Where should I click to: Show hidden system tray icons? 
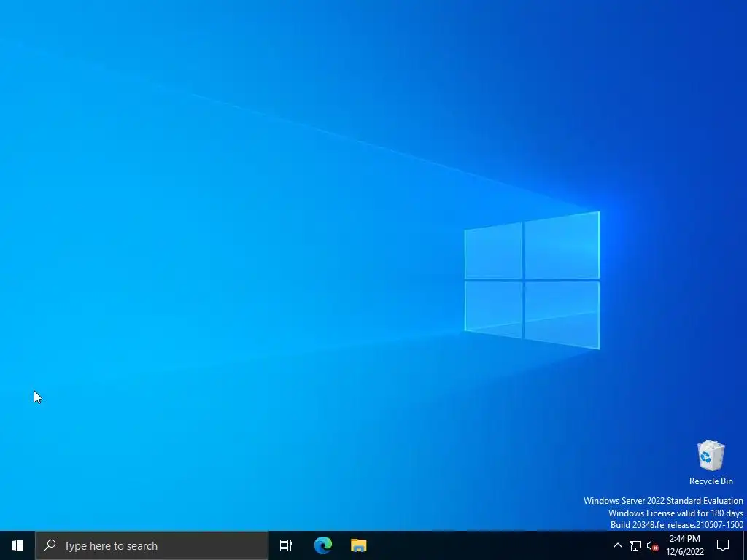pos(617,545)
